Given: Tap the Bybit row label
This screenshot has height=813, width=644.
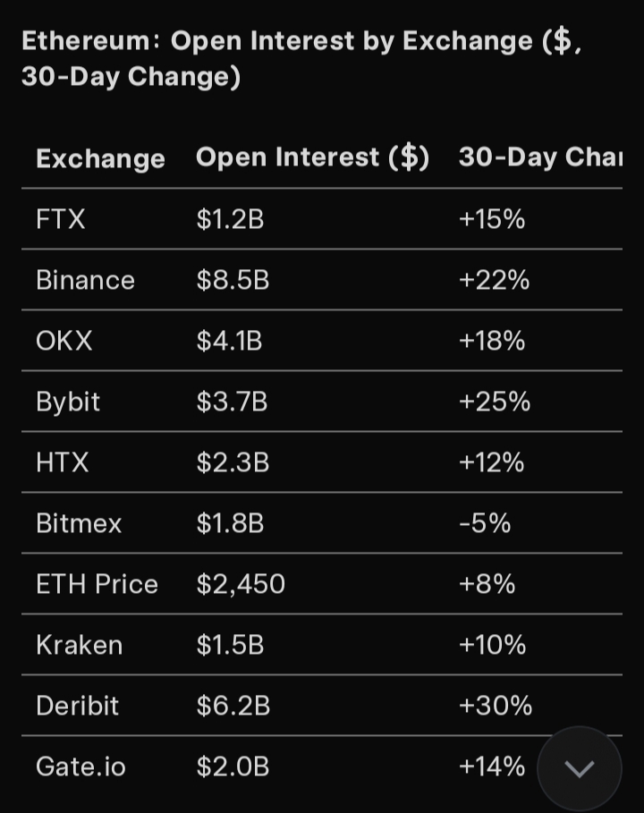Looking at the screenshot, I should [x=68, y=402].
